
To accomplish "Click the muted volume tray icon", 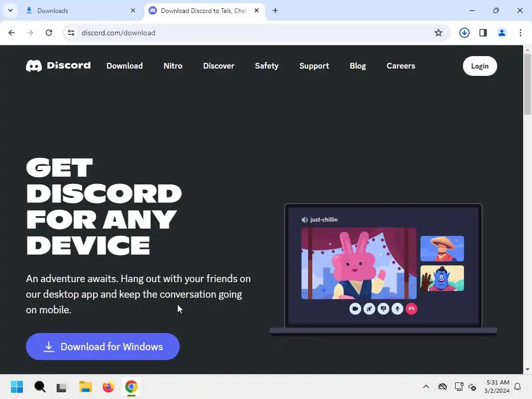I will click(472, 387).
